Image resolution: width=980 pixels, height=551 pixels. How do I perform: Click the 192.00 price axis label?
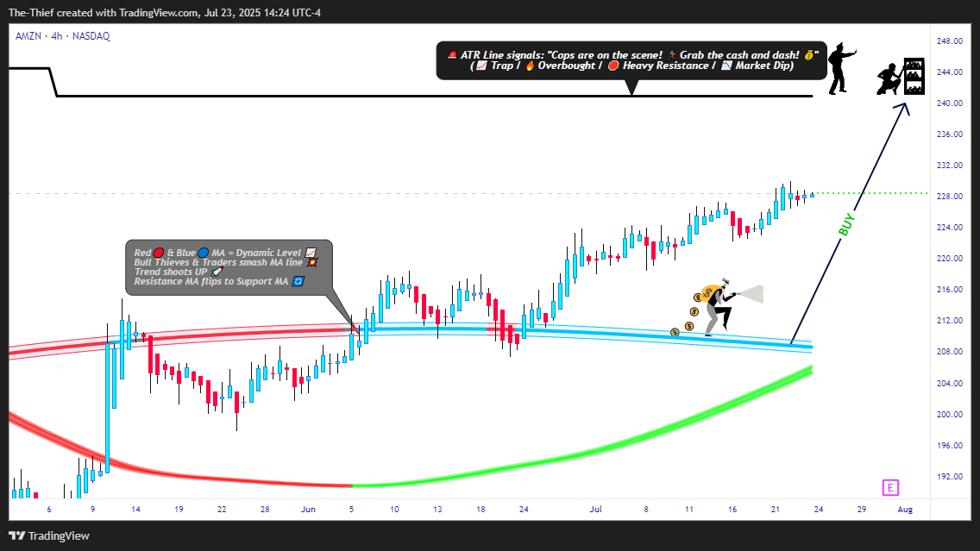tap(949, 477)
